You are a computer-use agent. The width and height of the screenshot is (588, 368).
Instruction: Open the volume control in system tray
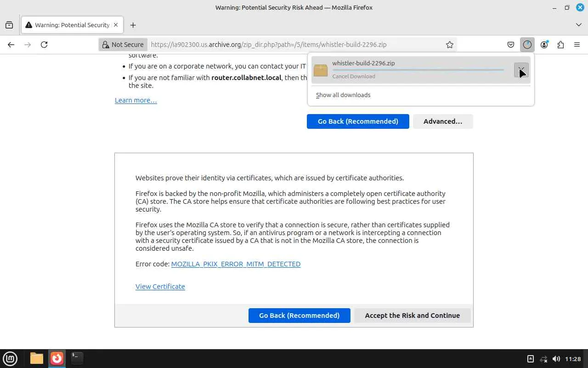click(556, 359)
